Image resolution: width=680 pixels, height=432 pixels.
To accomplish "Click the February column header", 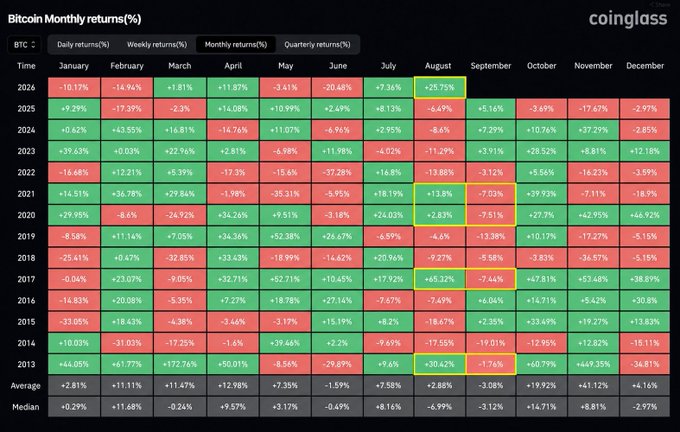I will pyautogui.click(x=127, y=66).
